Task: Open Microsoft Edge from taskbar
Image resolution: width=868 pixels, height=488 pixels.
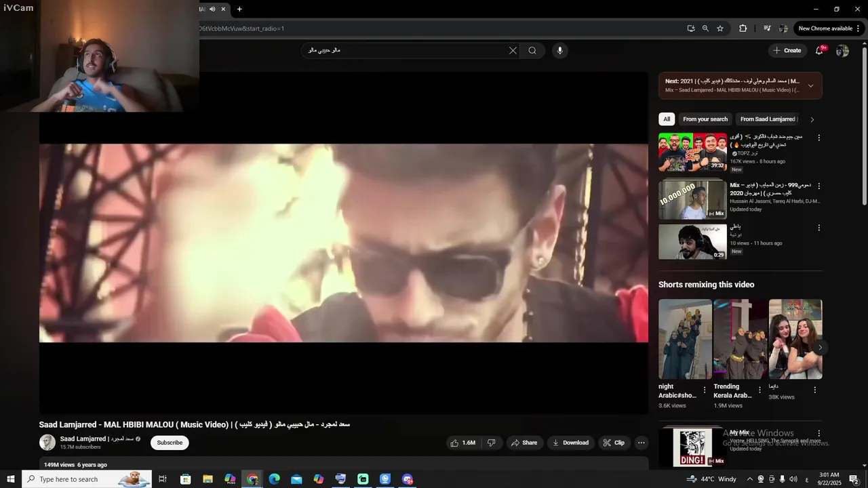Action: [x=274, y=479]
